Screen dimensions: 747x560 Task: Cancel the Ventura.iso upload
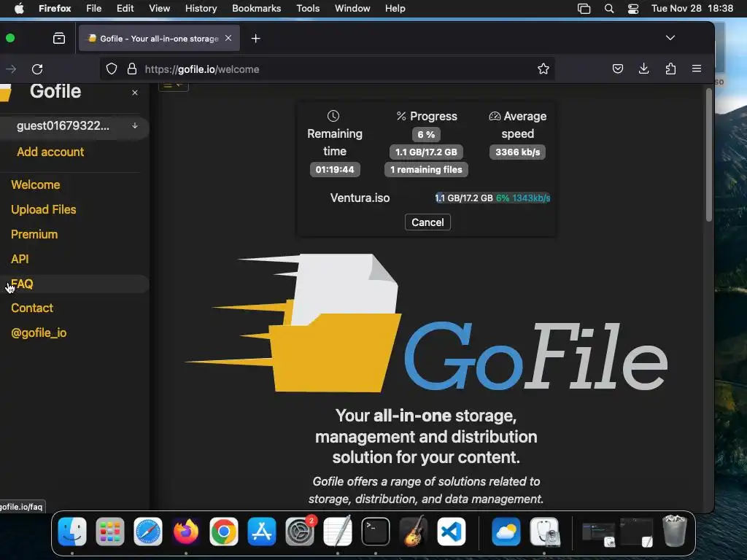pos(427,222)
